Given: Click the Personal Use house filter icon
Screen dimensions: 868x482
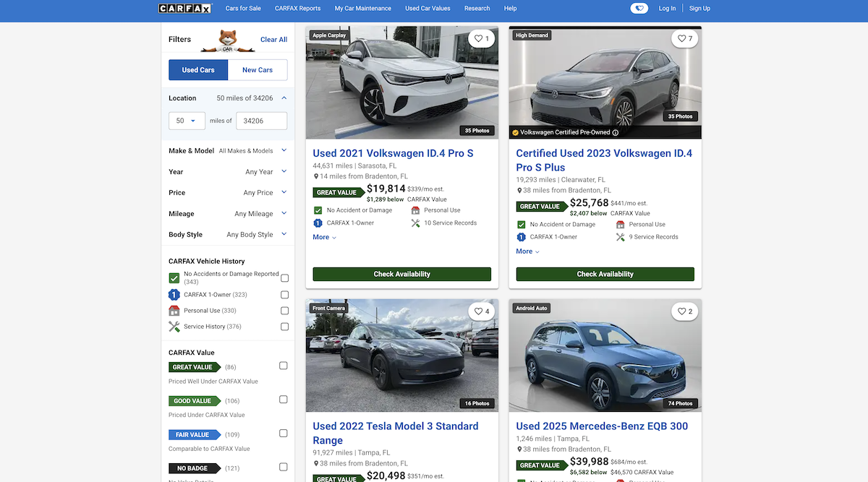Looking at the screenshot, I should click(x=174, y=311).
